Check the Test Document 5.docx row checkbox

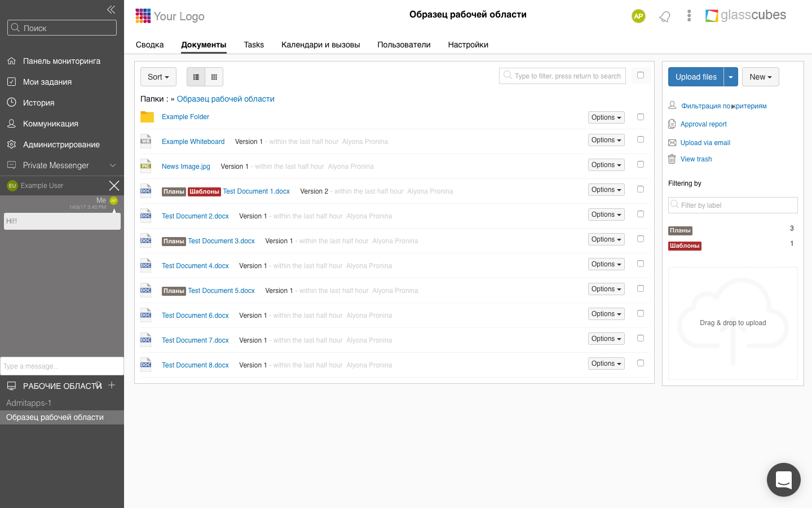tap(641, 288)
